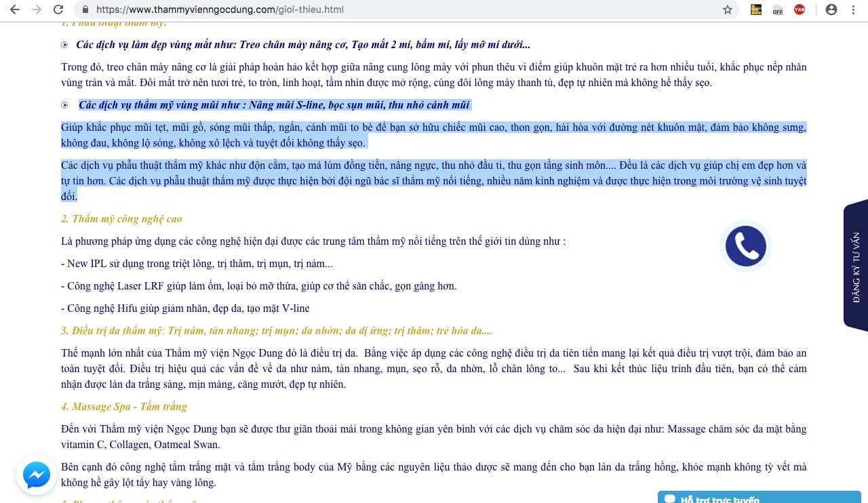Open the Chrome profile avatar
This screenshot has height=503, width=868.
[x=831, y=9]
